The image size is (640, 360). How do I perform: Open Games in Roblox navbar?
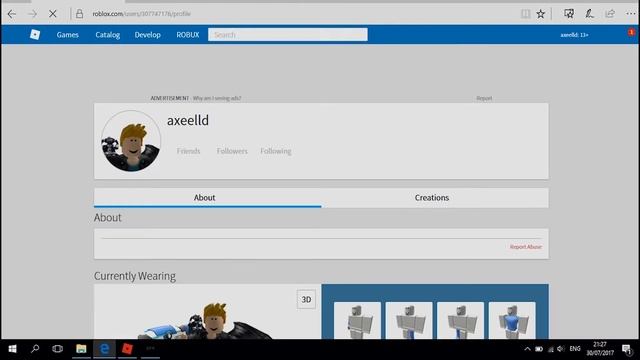pos(67,35)
